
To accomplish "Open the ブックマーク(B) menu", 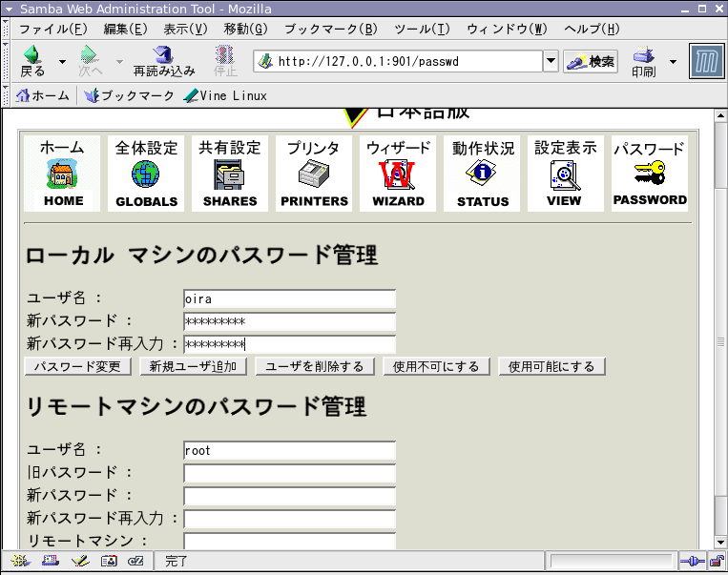I will (330, 29).
